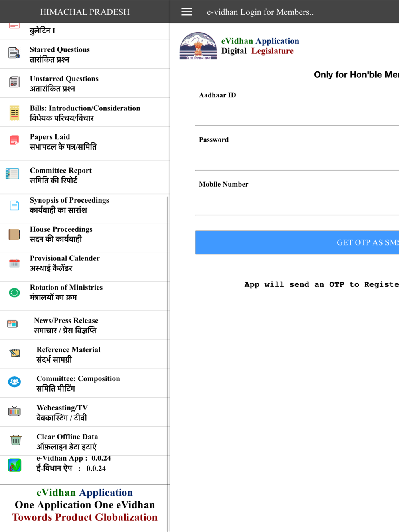Click the partially visible Bulletin I icon
This screenshot has width=399, height=532.
point(14,26)
